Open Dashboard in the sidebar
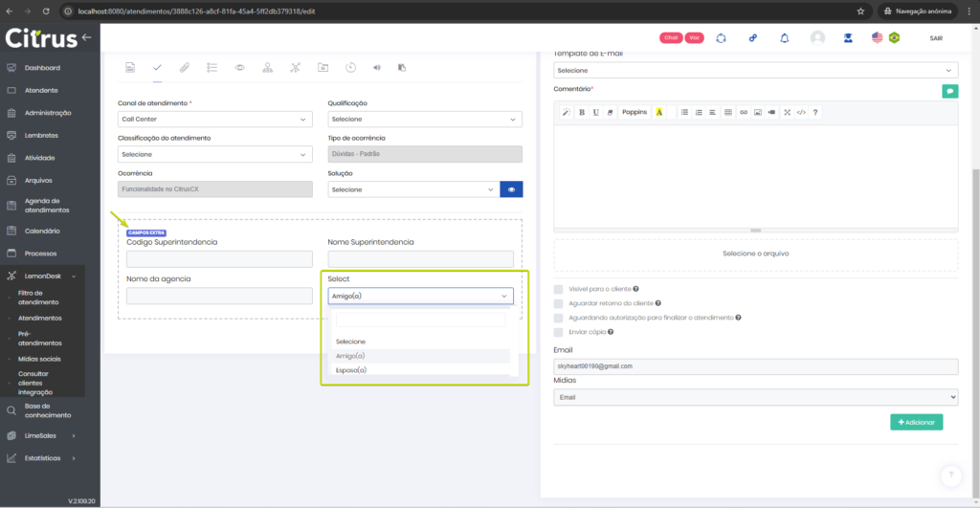Viewport: 980px width, 508px height. coord(42,68)
